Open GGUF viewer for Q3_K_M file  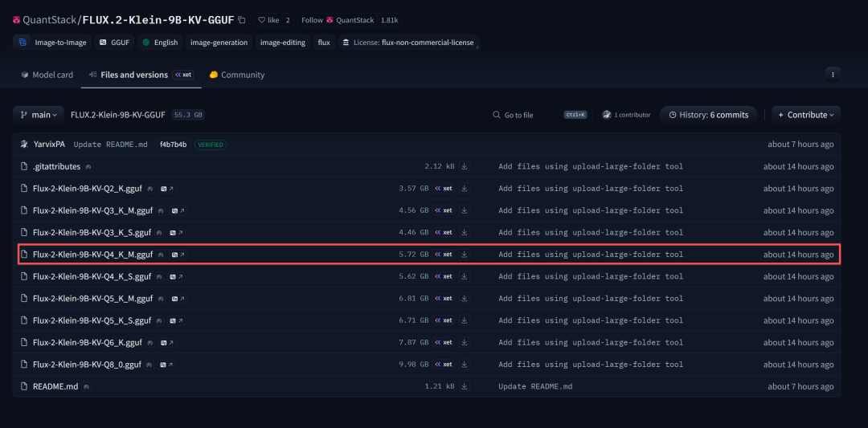[x=178, y=210]
